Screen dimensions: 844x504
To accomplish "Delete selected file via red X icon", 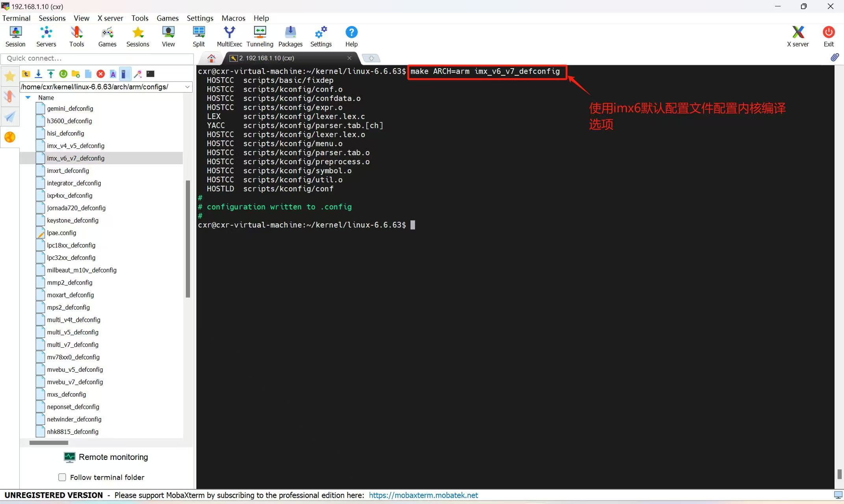I will pos(100,74).
